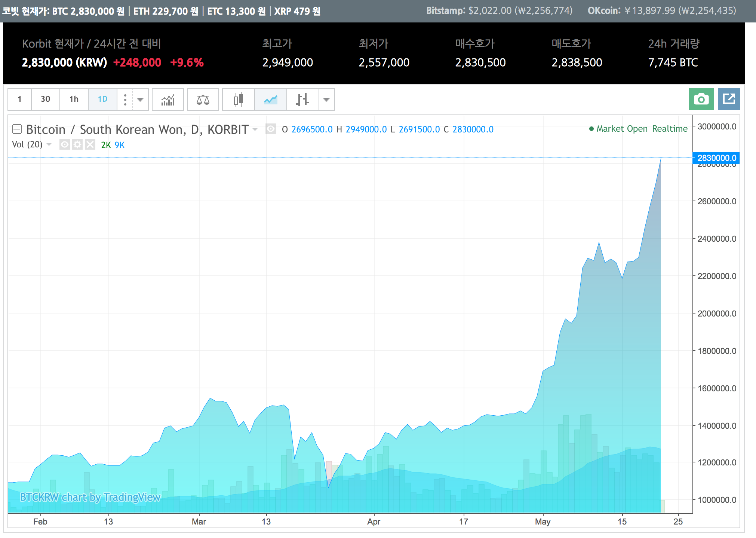Click the 2,557,000 low price value
Viewport: 756px width, 538px height.
coord(384,62)
